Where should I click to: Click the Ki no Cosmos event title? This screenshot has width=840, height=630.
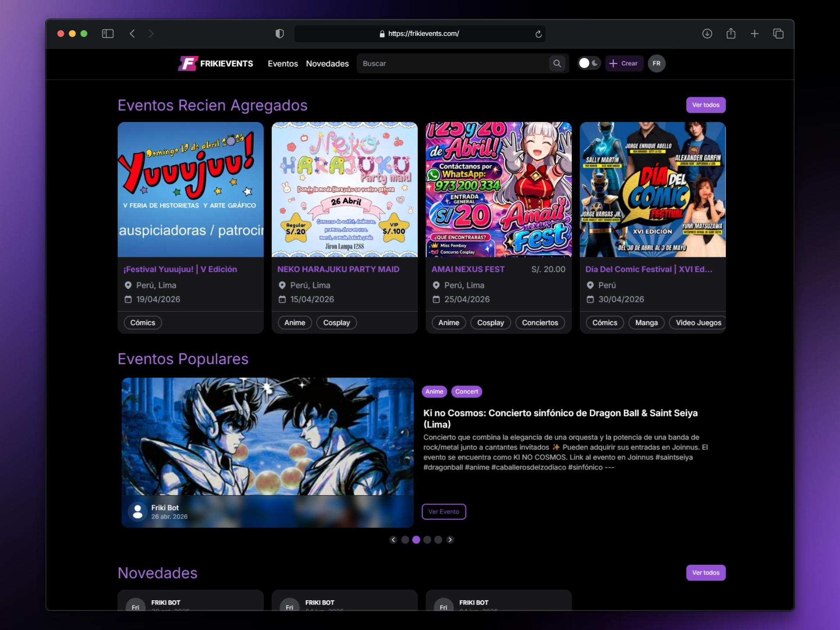(560, 419)
